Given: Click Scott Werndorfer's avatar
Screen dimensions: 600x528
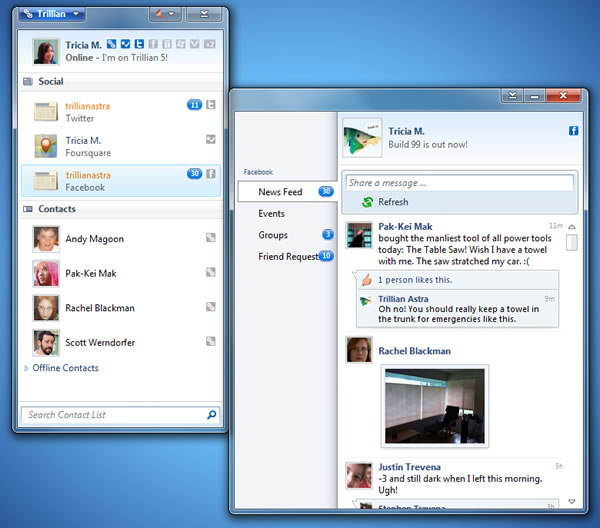Looking at the screenshot, I should [x=45, y=342].
